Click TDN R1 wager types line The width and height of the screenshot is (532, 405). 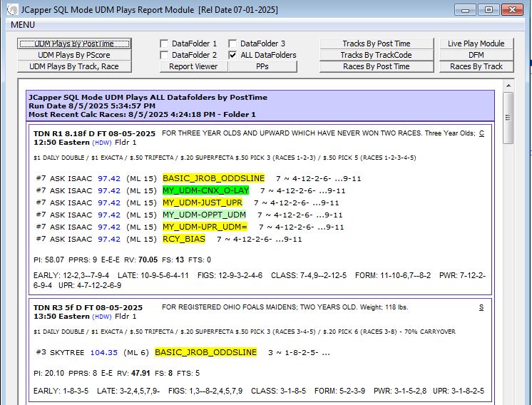(225, 158)
